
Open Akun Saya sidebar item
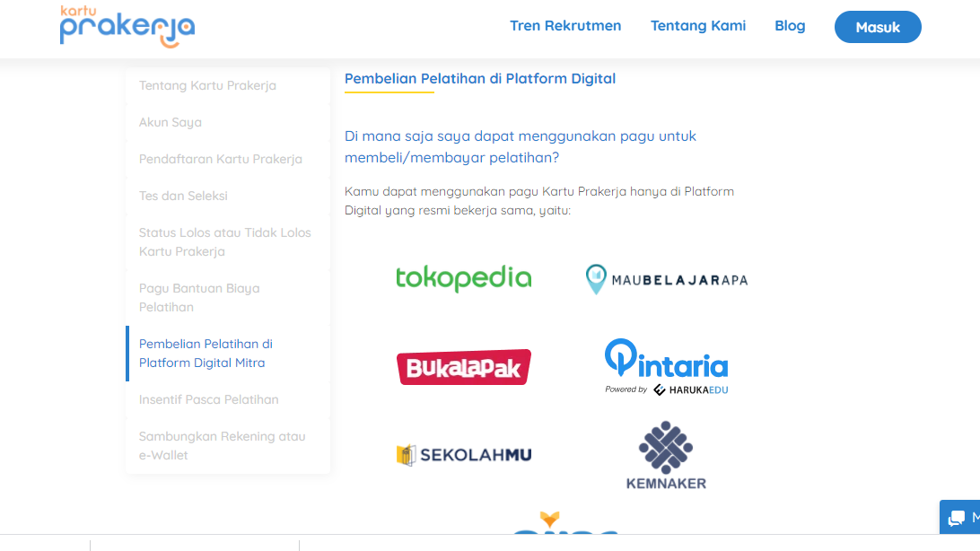[228, 122]
